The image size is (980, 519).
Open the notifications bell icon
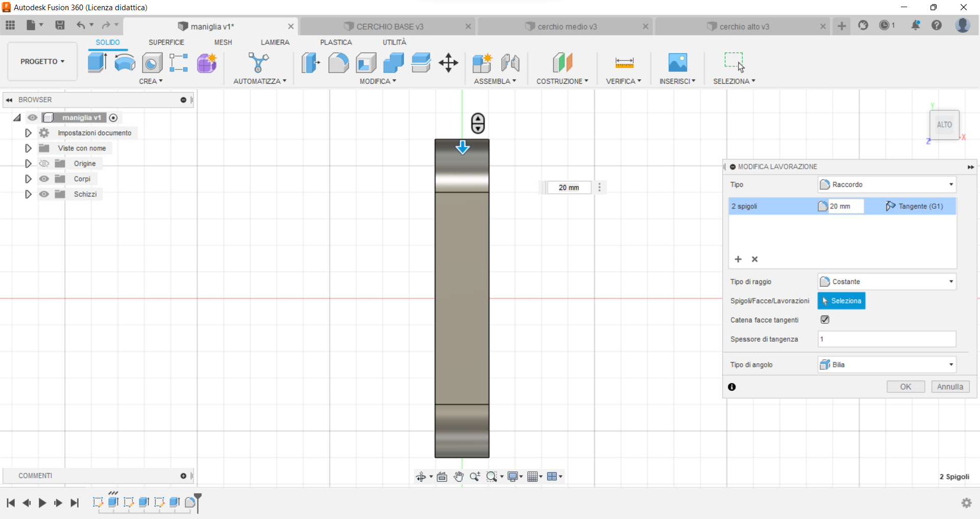click(916, 25)
